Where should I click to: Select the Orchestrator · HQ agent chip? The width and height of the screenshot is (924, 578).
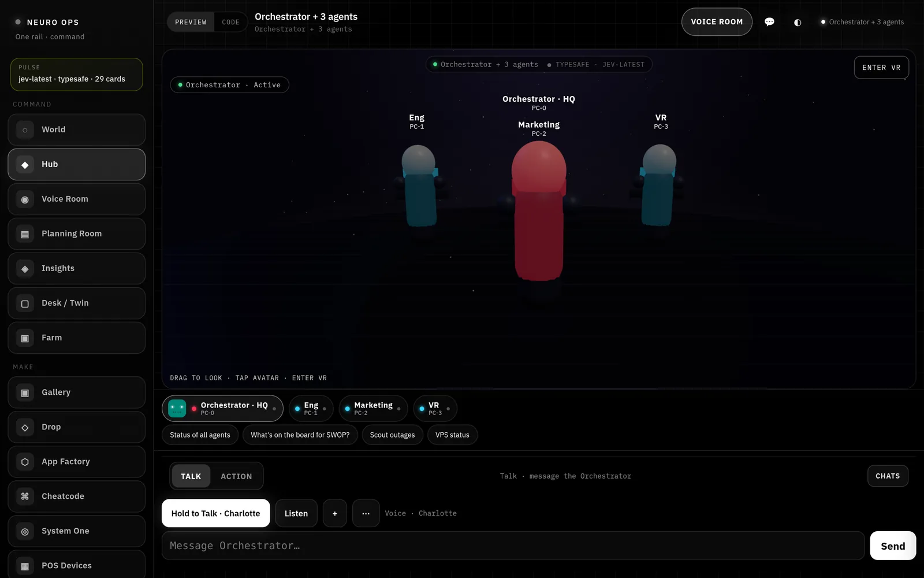(222, 409)
